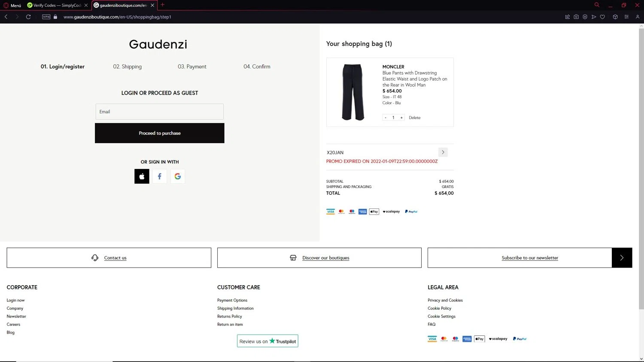
Task: Click Subscribe to our newsletter link
Action: coord(530,258)
